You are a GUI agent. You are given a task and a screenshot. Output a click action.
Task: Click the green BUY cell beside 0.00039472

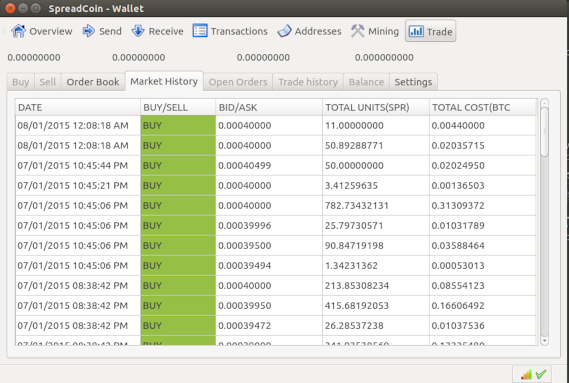(178, 325)
